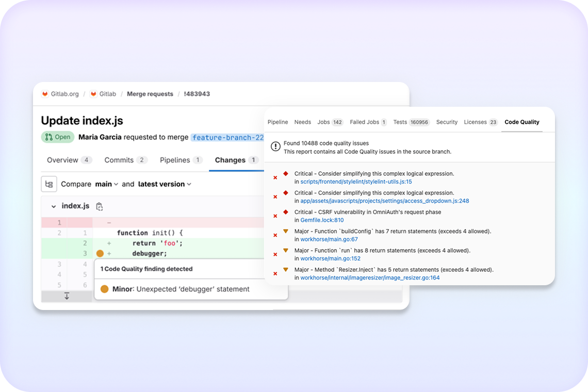The height and width of the screenshot is (392, 588).
Task: Open the Pipeline tab in pipeline panel
Action: tap(278, 122)
